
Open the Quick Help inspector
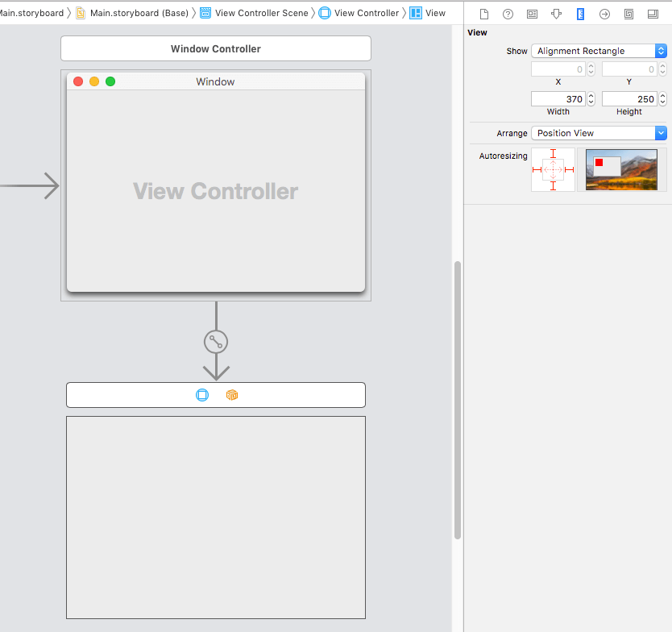(508, 14)
